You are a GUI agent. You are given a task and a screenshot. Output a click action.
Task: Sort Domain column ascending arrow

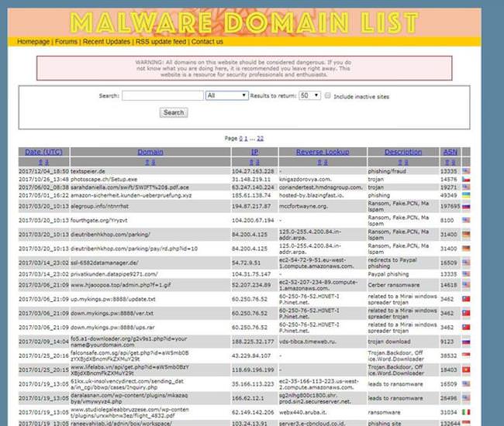click(x=147, y=162)
